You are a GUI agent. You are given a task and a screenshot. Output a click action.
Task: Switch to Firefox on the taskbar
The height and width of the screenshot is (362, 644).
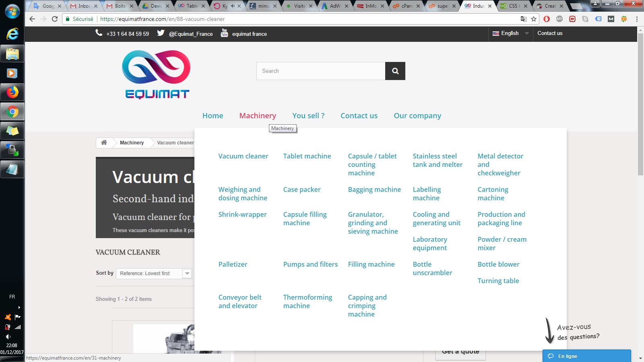pos(12,92)
